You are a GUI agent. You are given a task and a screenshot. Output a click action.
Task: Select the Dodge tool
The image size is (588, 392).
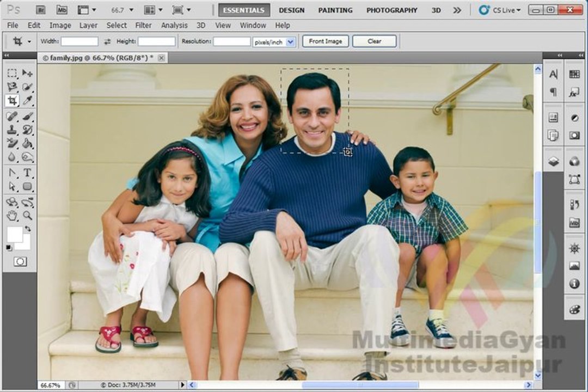pyautogui.click(x=27, y=157)
